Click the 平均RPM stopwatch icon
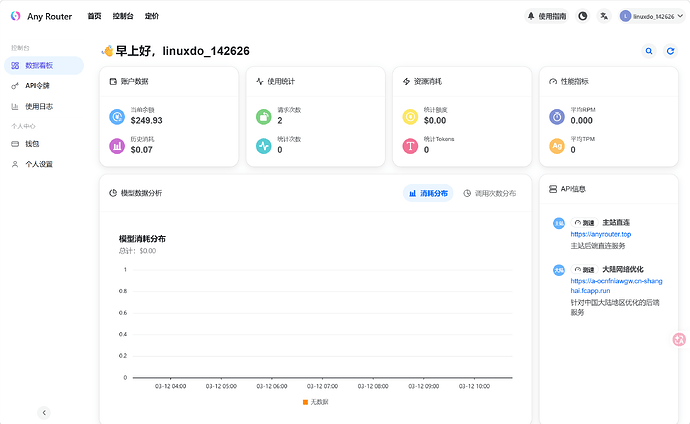 (x=557, y=117)
